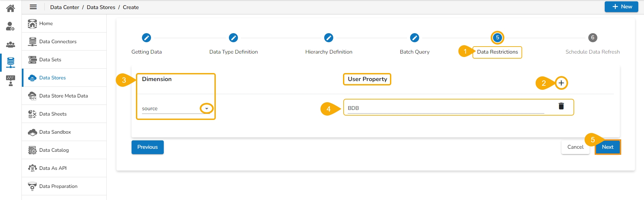
Task: Click the Batch Query step pencil icon
Action: [x=414, y=38]
